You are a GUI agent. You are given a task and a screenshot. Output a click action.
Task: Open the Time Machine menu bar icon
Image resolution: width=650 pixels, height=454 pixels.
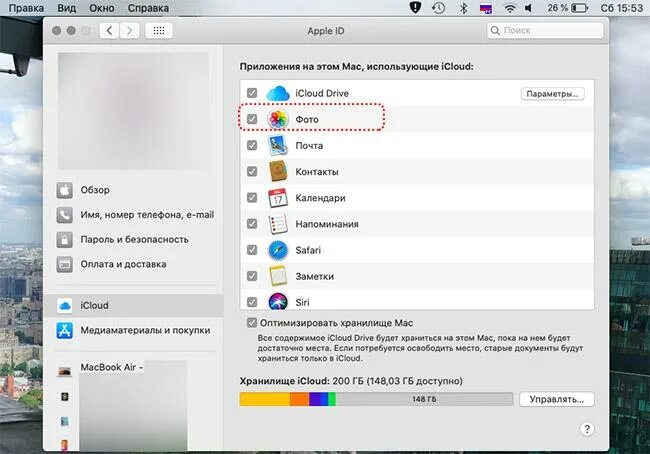pyautogui.click(x=439, y=8)
